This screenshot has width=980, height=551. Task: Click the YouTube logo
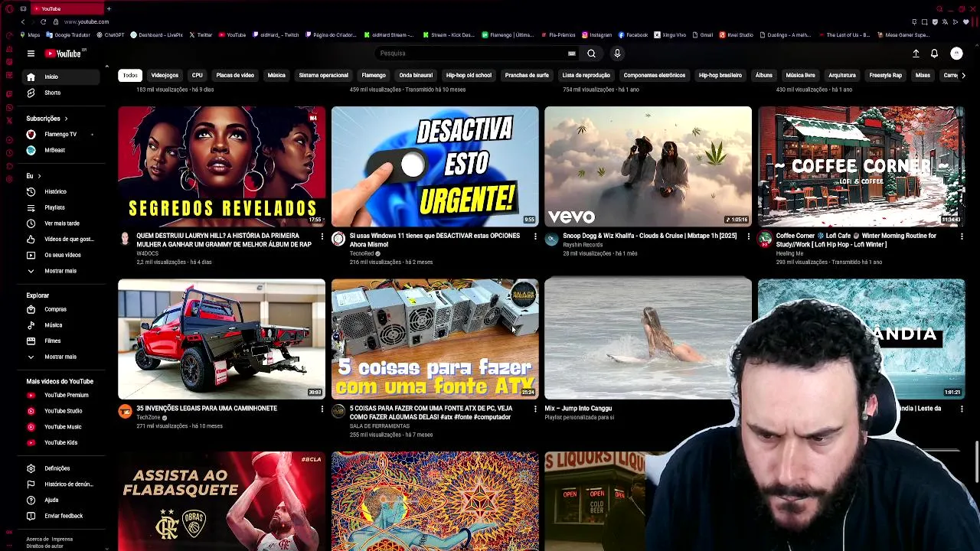(63, 54)
